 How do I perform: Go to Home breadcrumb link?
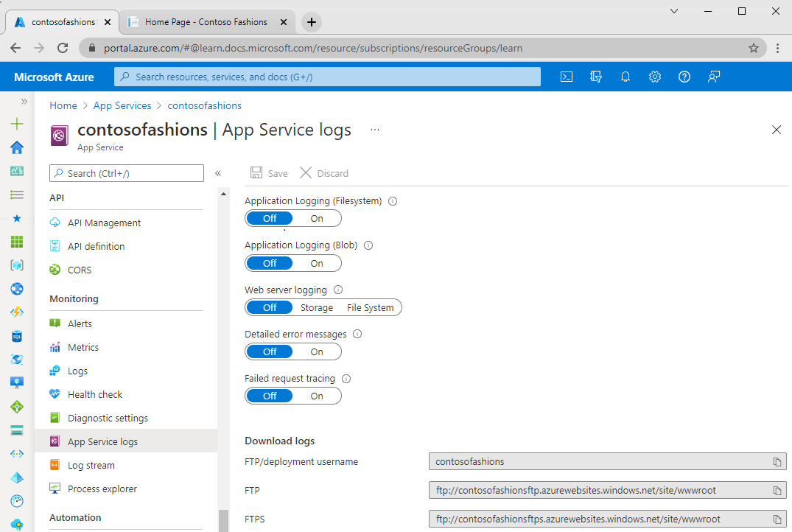pyautogui.click(x=63, y=105)
